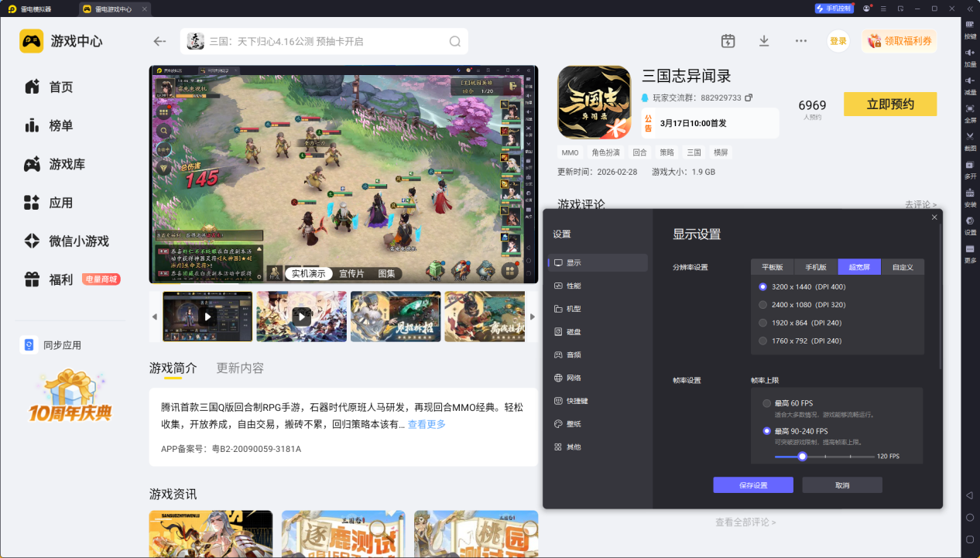The image size is (980, 558).
Task: Show the 图集 media tab
Action: [x=387, y=273]
